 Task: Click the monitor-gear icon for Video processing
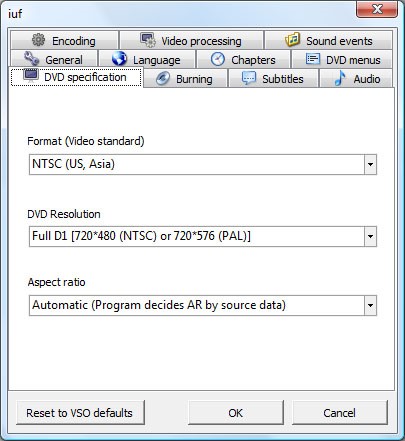pos(148,40)
